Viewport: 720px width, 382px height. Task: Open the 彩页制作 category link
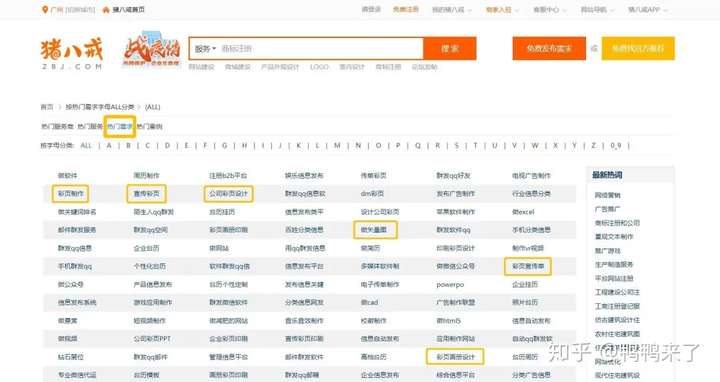coord(71,194)
